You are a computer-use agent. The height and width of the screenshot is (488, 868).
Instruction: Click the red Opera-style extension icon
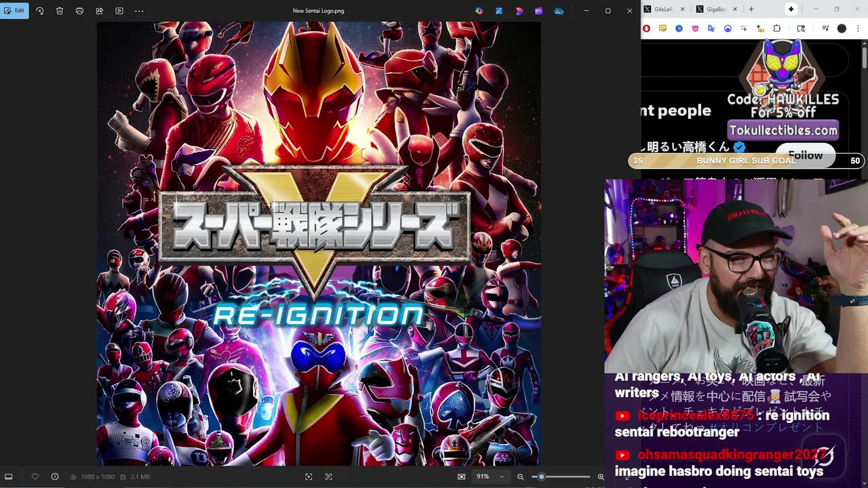[x=646, y=28]
